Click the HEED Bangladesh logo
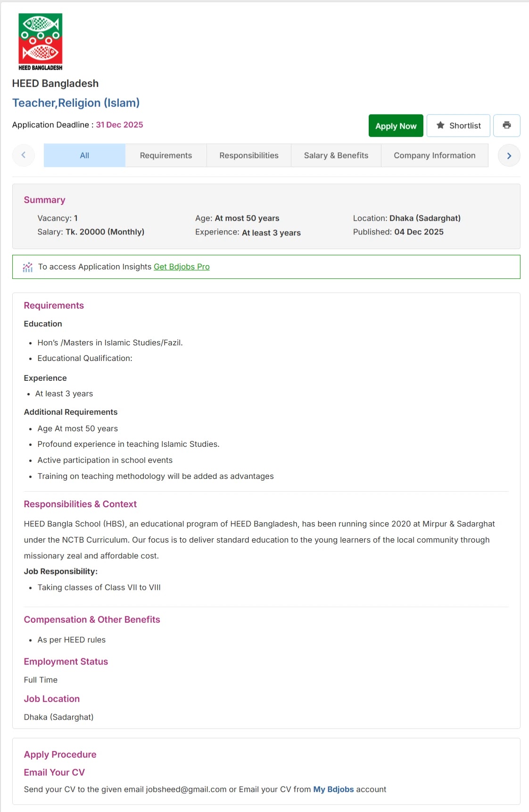 click(x=41, y=42)
